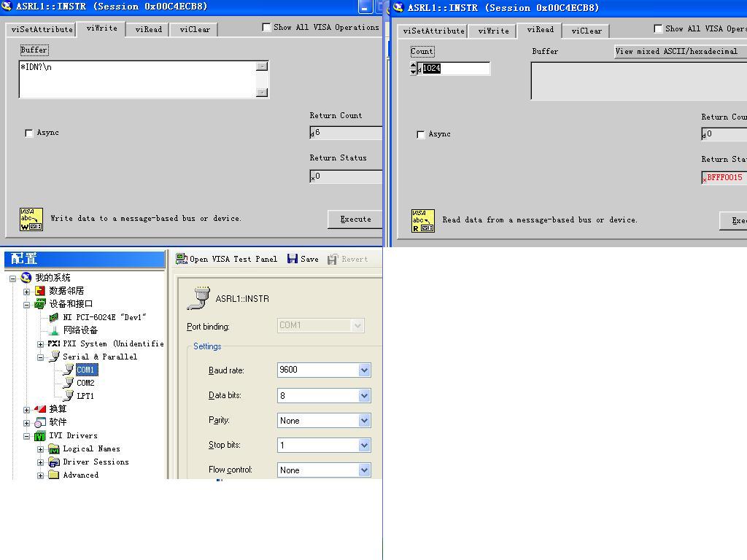
Task: Click the viWrite Return Count field showing 6
Action: click(346, 133)
